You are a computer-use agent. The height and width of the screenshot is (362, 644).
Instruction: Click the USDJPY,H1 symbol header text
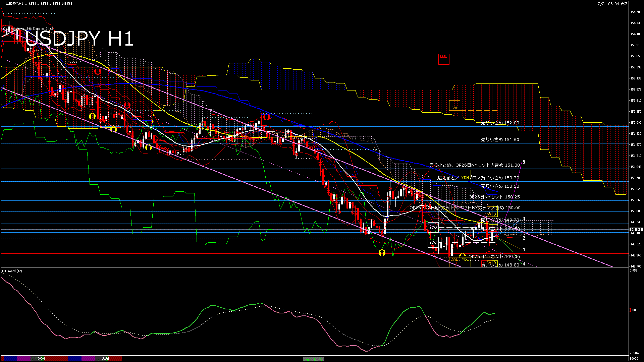tap(14, 3)
